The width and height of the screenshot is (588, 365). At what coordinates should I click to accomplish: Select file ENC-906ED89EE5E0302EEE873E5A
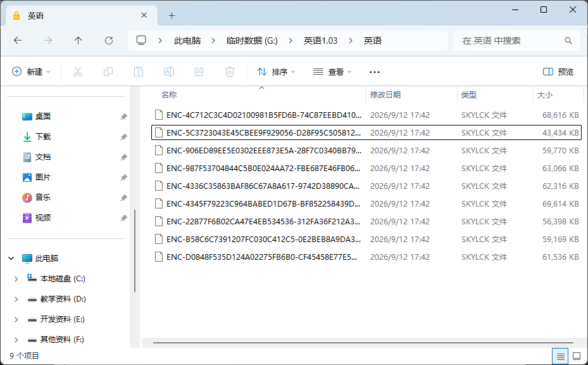[x=366, y=150]
